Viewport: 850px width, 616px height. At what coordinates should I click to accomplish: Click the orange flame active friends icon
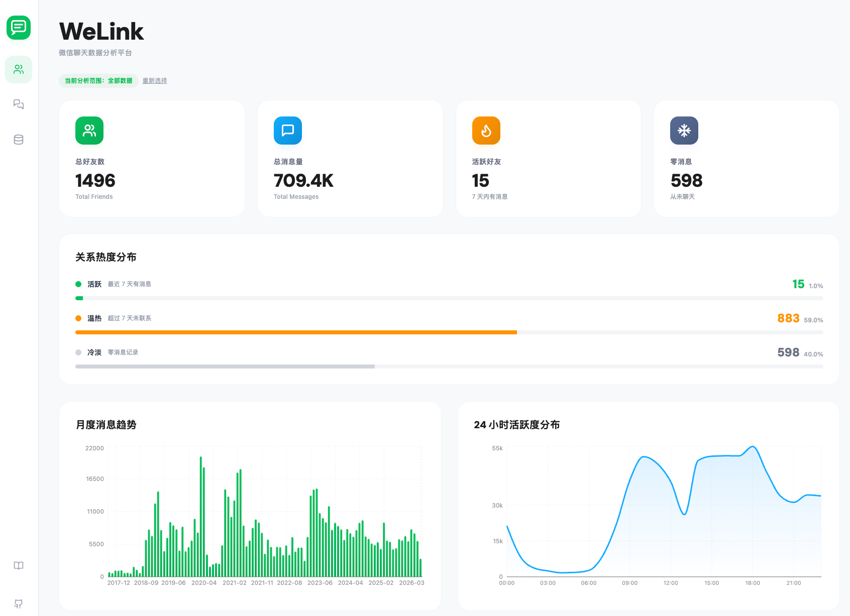pos(486,131)
